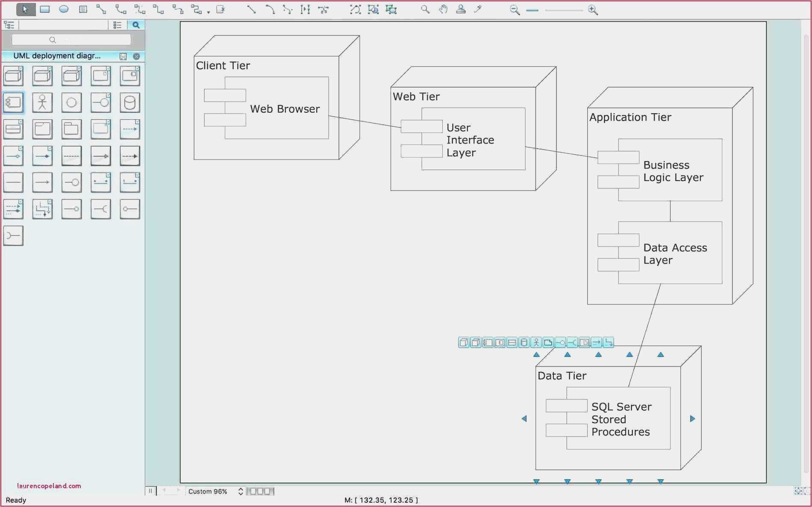Activate the hand pan tool
This screenshot has height=507, width=812.
point(443,9)
